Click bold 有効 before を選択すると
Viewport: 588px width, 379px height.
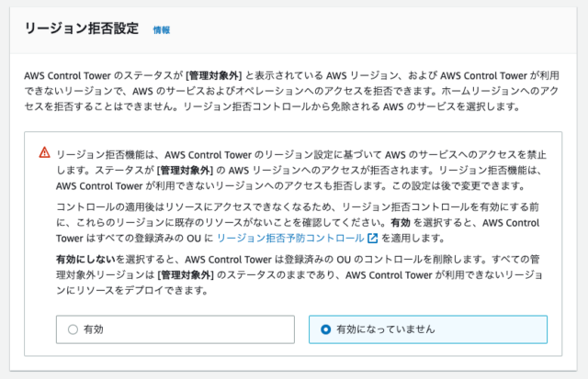tap(401, 223)
